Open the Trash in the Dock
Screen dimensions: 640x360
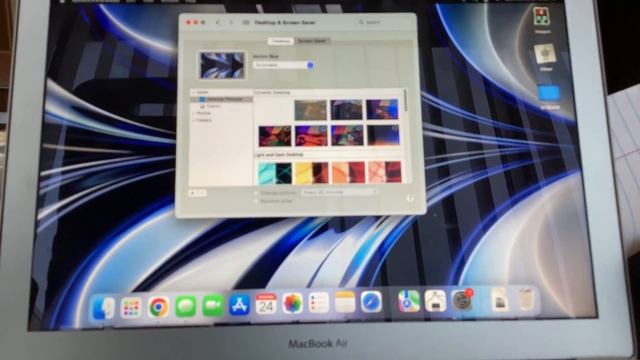[526, 299]
